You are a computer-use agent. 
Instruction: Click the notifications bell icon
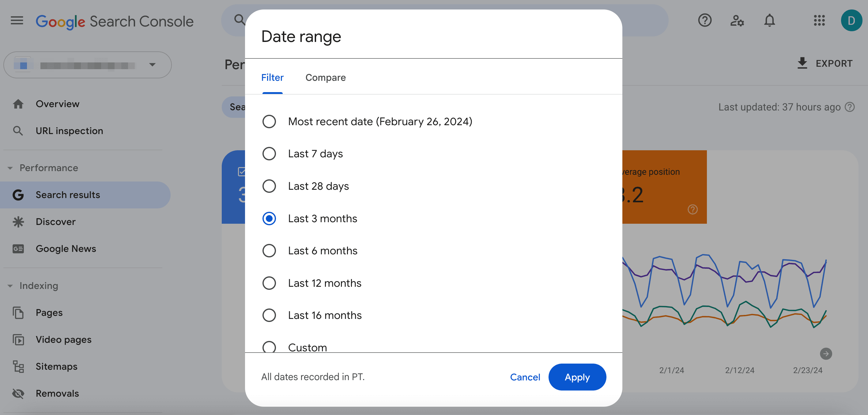(769, 20)
